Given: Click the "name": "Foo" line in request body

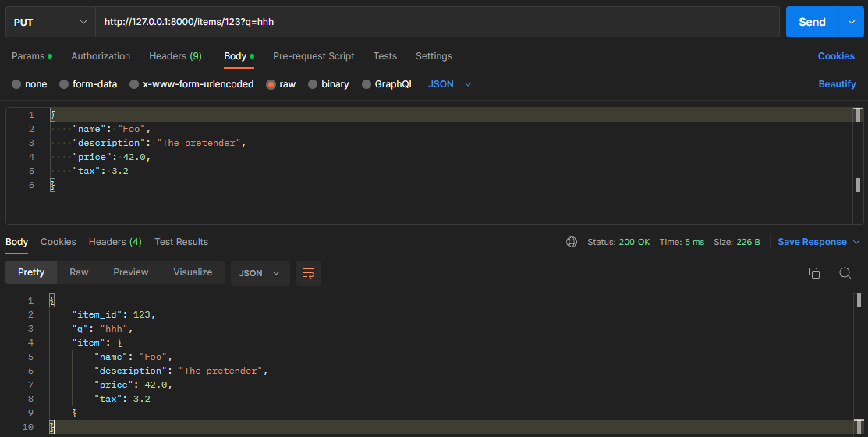Looking at the screenshot, I should [112, 129].
